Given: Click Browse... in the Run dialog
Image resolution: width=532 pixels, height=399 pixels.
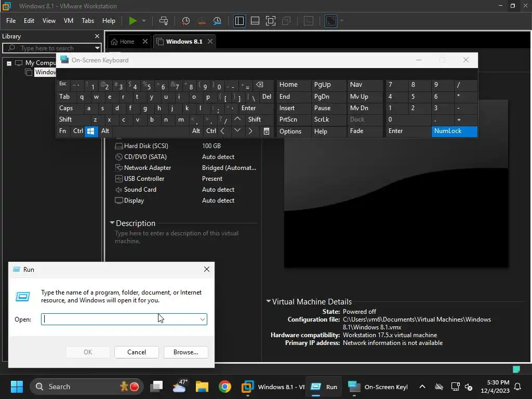Looking at the screenshot, I should tap(185, 352).
